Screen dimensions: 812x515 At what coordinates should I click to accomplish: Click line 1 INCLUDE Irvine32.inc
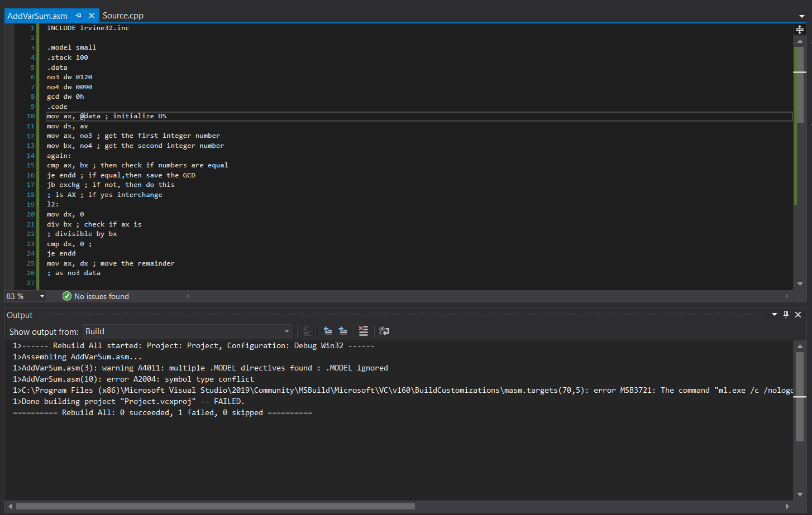[88, 28]
